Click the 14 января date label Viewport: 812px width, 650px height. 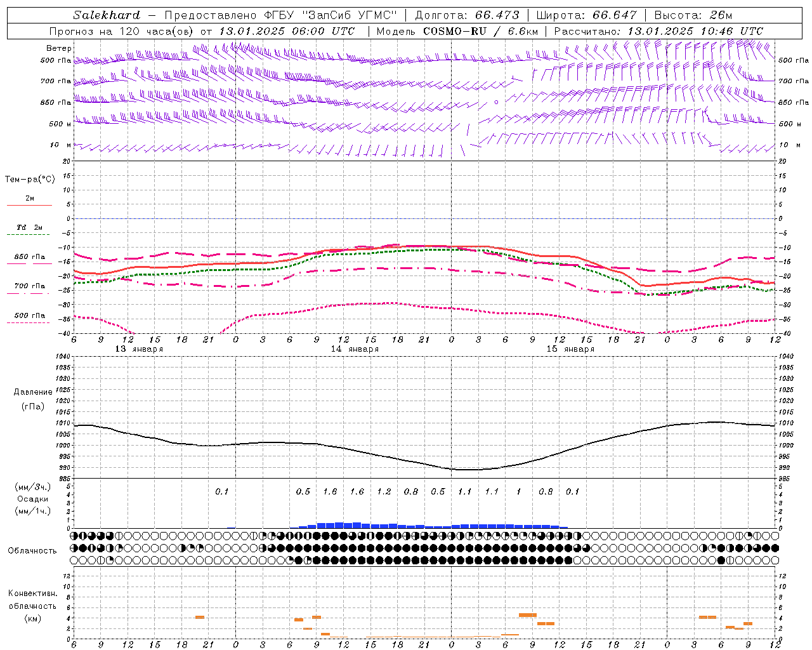(x=355, y=349)
